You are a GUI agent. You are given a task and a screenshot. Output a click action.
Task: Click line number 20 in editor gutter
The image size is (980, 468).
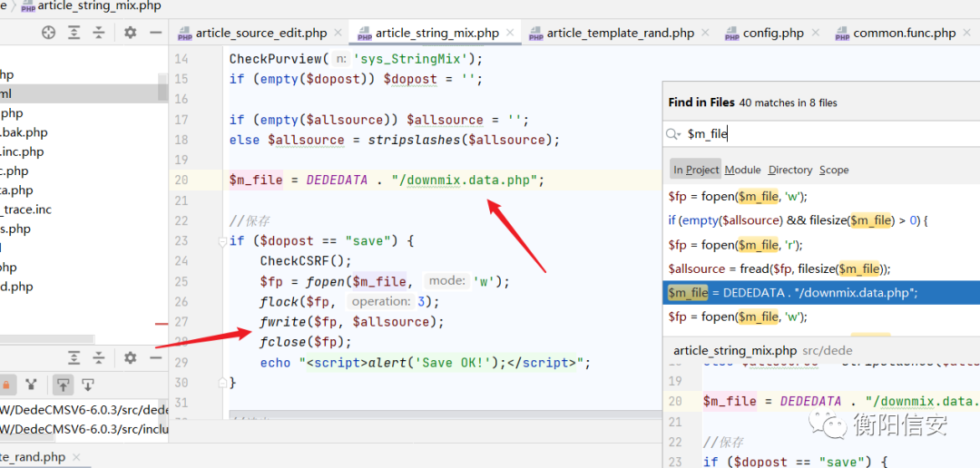(x=181, y=180)
